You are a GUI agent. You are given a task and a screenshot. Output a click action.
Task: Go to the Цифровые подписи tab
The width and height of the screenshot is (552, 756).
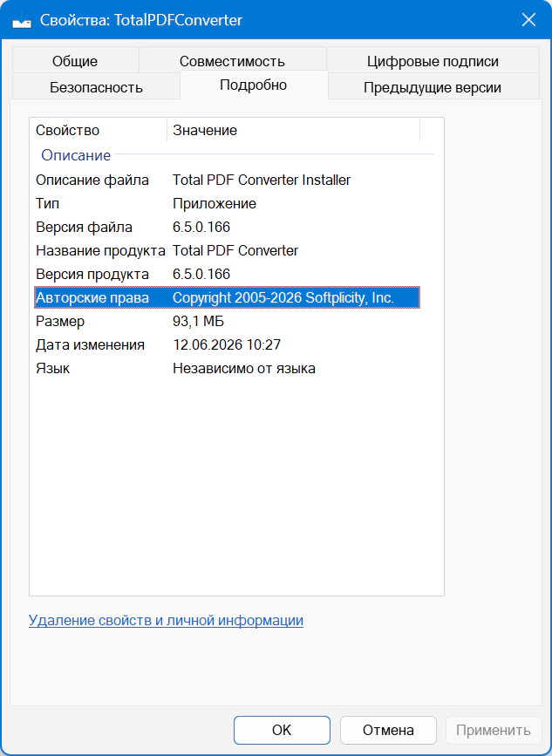pyautogui.click(x=433, y=61)
